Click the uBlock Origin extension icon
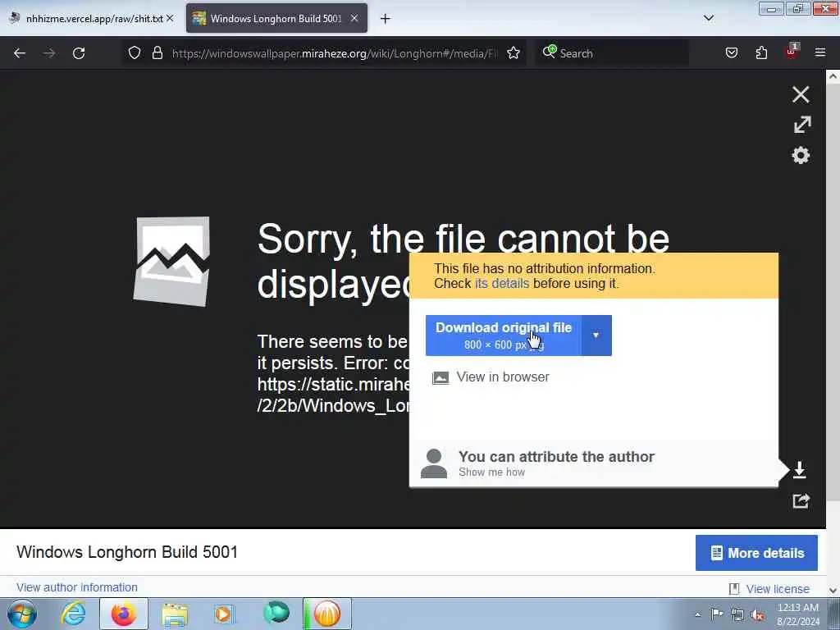Viewport: 840px width, 630px height. point(792,52)
